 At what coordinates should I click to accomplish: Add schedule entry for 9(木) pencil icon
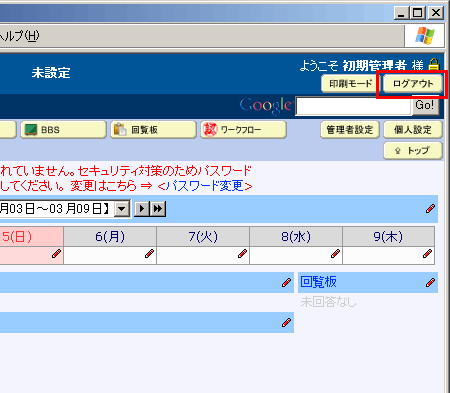pyautogui.click(x=427, y=254)
